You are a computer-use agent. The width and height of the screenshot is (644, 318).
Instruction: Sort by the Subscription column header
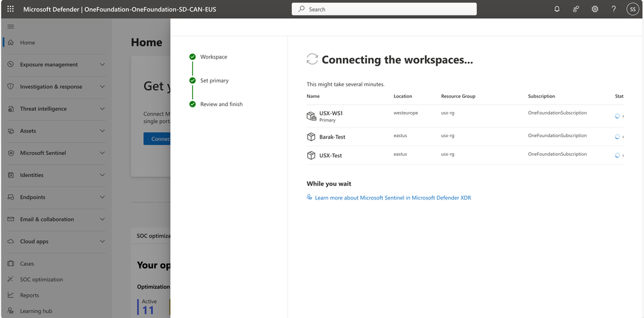(542, 96)
